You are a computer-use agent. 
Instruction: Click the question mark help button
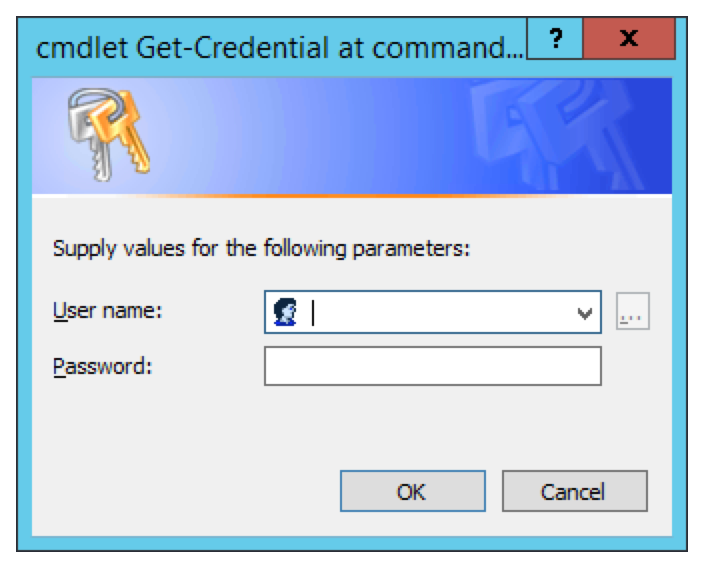553,41
